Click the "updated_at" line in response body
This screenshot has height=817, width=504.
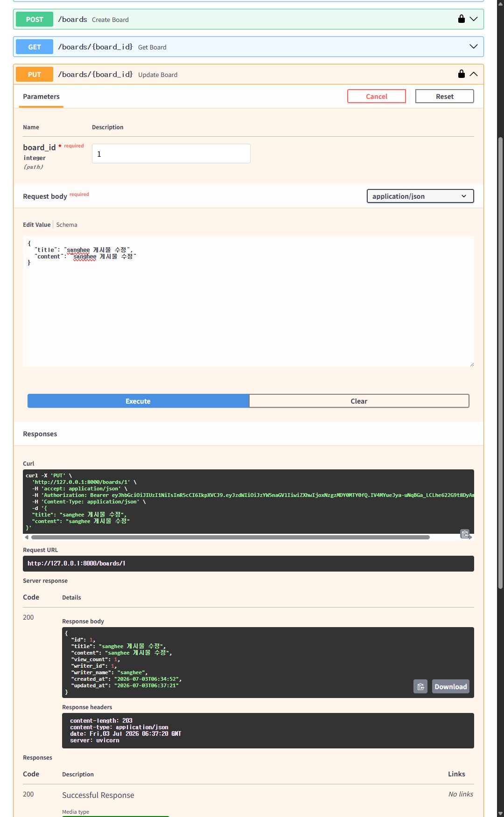125,685
